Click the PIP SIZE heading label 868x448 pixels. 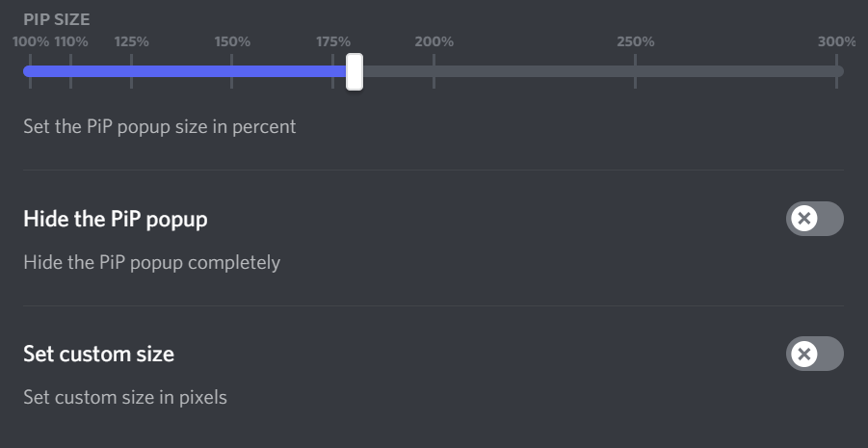[x=56, y=19]
